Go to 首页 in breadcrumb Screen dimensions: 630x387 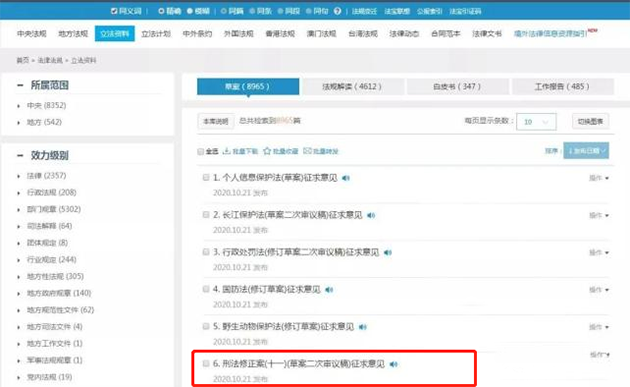pyautogui.click(x=23, y=60)
